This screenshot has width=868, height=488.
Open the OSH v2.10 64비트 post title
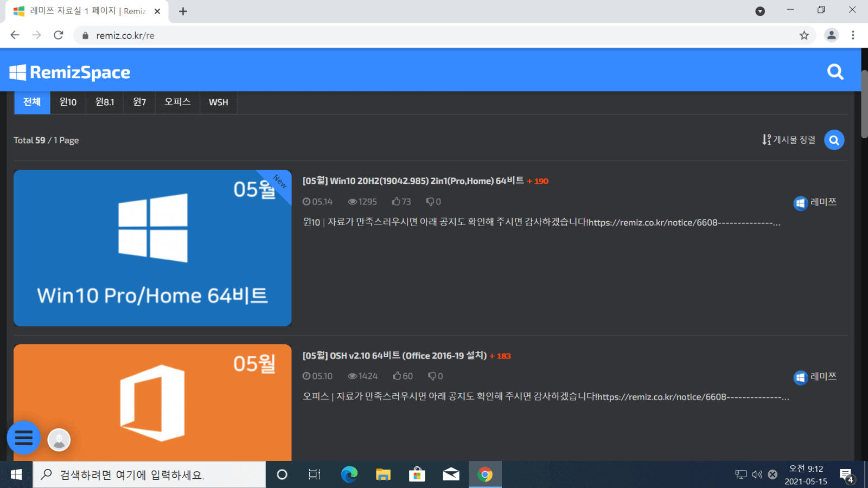point(394,355)
